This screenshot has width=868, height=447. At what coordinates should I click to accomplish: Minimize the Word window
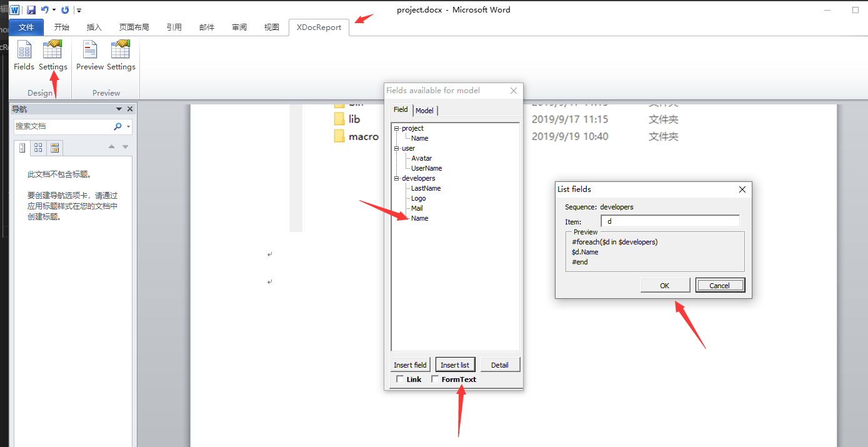(x=827, y=10)
